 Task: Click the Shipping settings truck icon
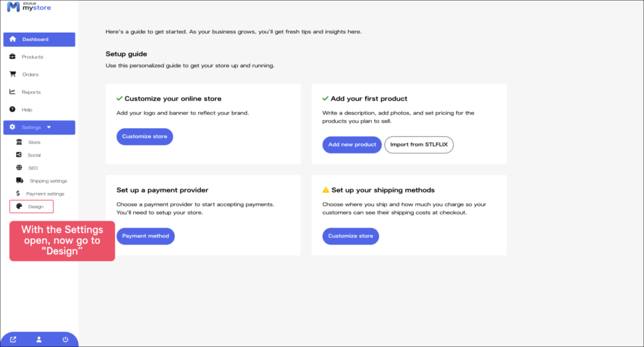pyautogui.click(x=19, y=180)
